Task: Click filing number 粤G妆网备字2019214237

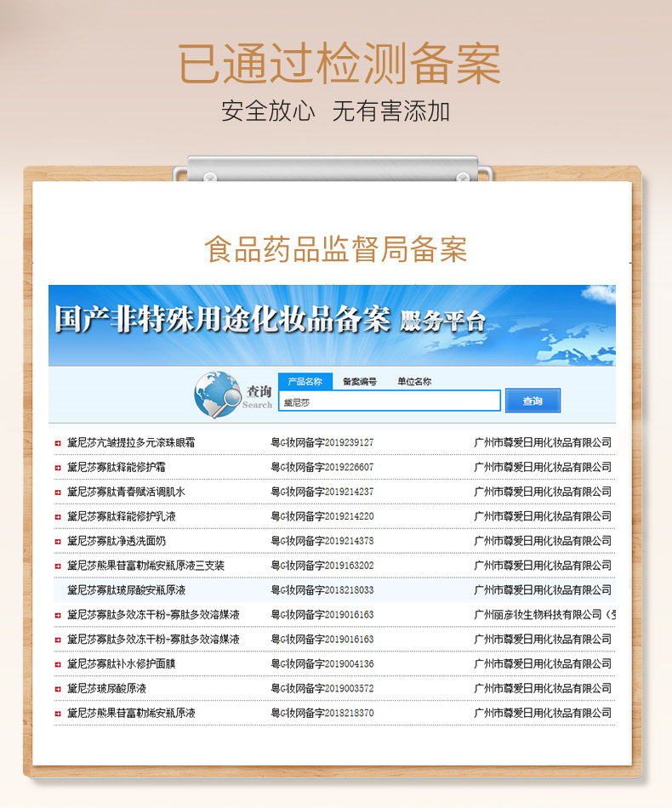Action: coord(322,492)
